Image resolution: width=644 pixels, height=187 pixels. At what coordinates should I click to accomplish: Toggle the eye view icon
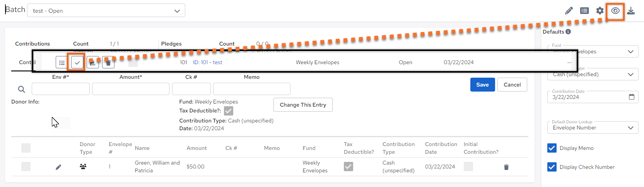[615, 11]
